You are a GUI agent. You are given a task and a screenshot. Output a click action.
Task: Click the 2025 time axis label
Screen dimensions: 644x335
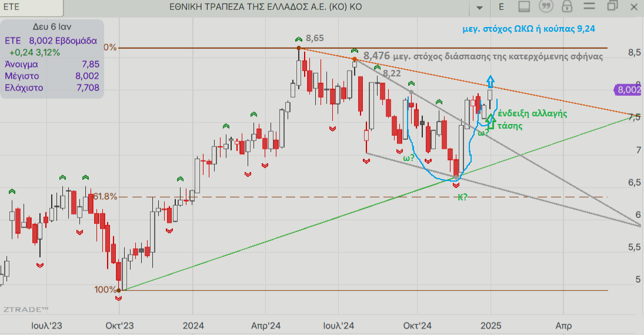[x=491, y=326]
